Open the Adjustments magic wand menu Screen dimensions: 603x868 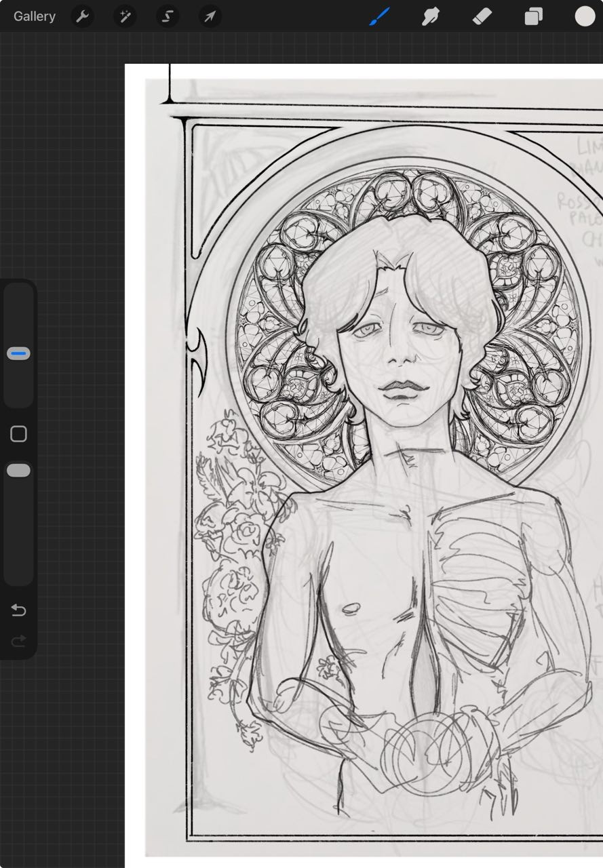pos(125,16)
